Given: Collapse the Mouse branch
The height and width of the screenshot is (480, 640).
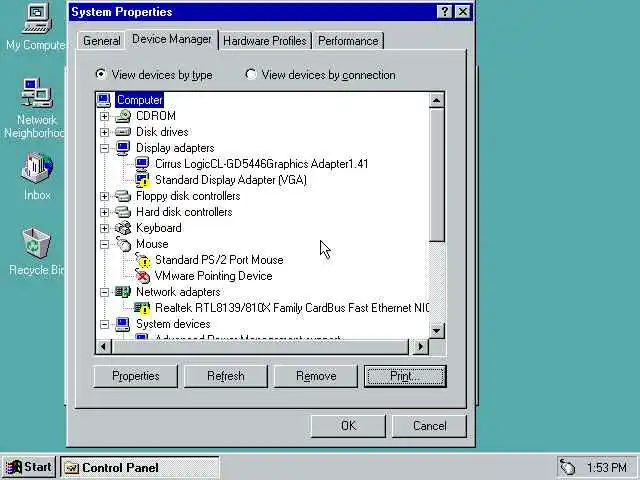Looking at the screenshot, I should 104,244.
